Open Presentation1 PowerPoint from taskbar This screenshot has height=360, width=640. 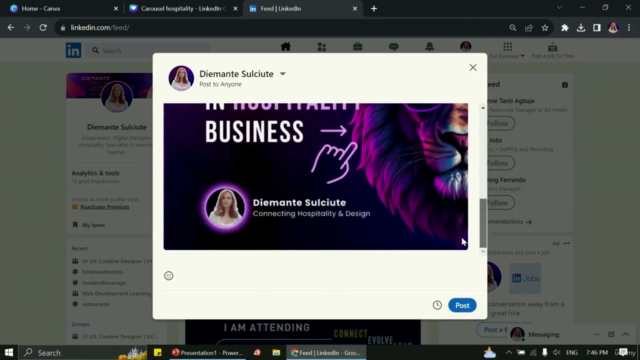click(207, 353)
